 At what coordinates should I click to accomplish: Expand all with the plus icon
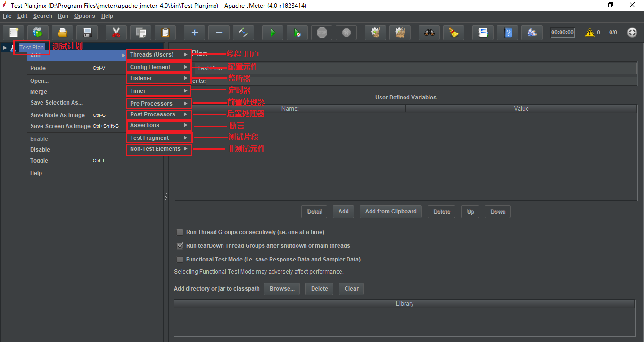pos(194,33)
